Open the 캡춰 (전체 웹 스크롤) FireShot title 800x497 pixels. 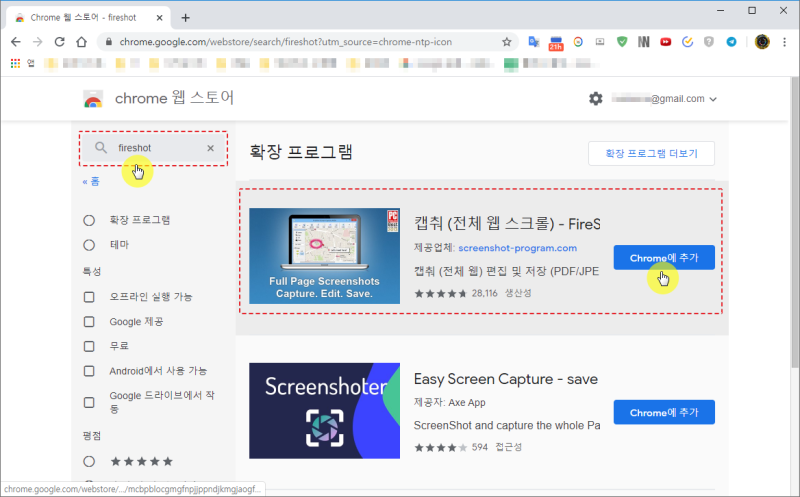tap(507, 223)
